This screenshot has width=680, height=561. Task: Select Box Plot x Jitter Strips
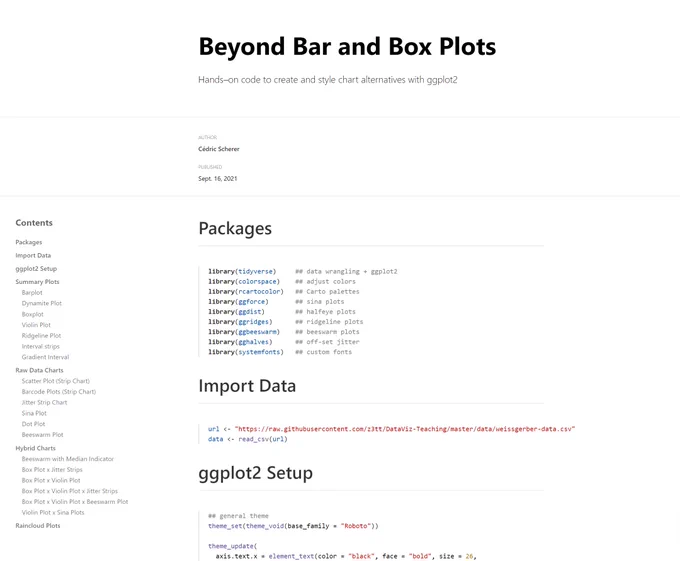52,470
